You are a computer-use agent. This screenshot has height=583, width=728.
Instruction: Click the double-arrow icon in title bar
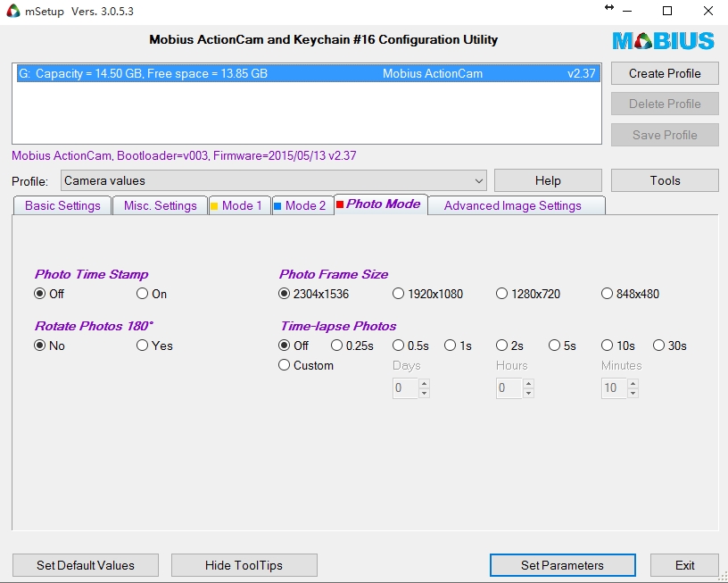609,7
